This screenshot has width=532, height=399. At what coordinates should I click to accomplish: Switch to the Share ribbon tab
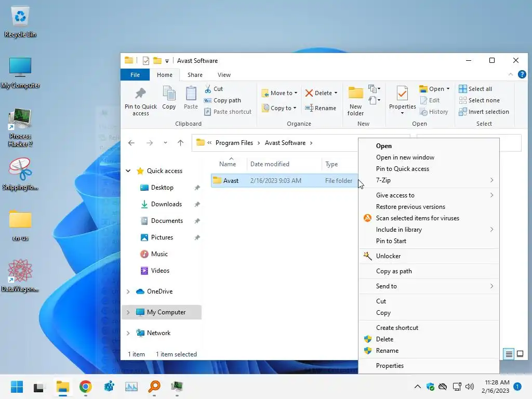[195, 75]
